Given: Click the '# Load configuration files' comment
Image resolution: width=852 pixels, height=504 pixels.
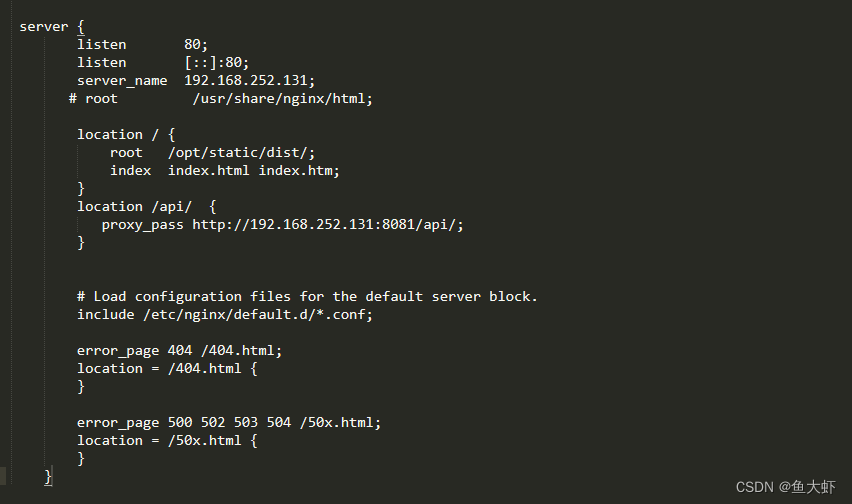Looking at the screenshot, I should [x=307, y=297].
